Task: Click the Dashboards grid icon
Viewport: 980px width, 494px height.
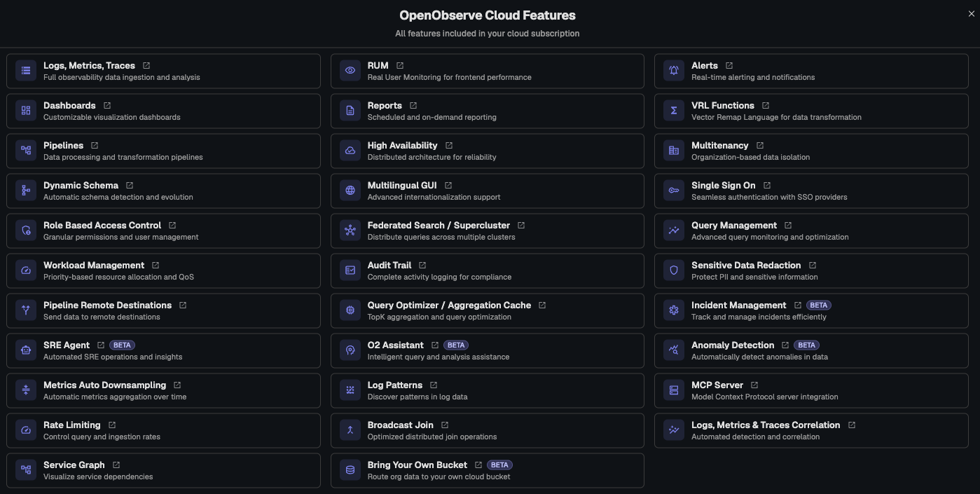Action: click(x=26, y=111)
